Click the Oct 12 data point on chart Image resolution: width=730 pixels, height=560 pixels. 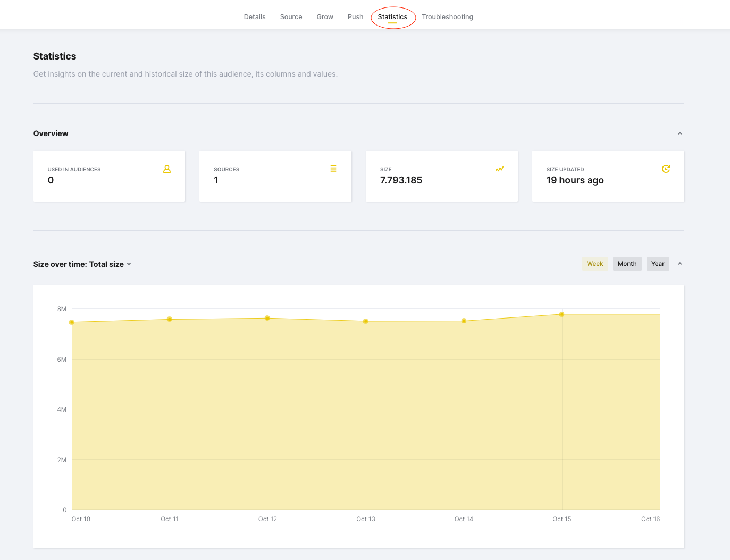click(267, 318)
